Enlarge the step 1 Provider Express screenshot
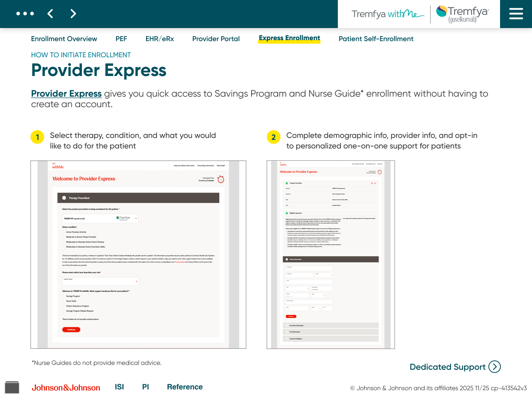 (138, 254)
